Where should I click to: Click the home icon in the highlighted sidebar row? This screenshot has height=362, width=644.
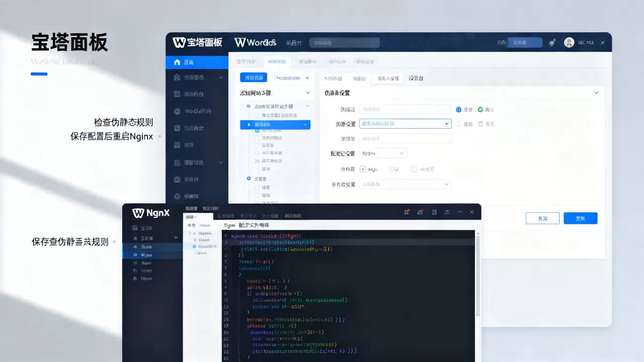pos(177,62)
